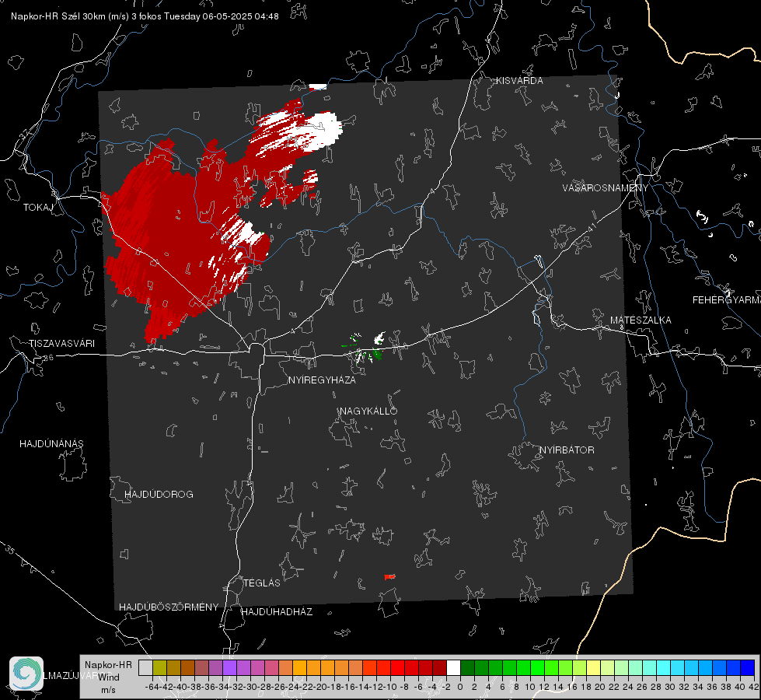
Task: Pick the light gray swatch at the legend's left end
Action: 145,667
